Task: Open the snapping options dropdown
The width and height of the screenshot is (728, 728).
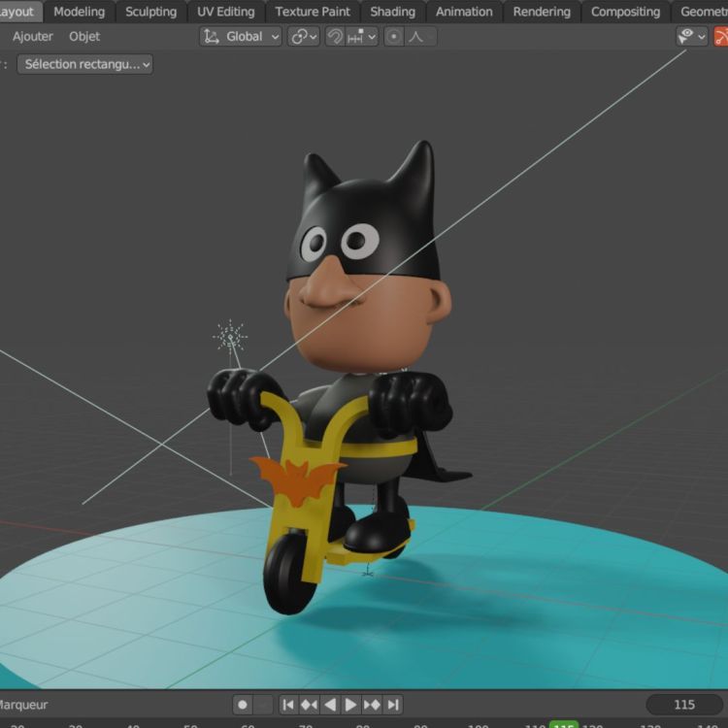Action: [362, 37]
